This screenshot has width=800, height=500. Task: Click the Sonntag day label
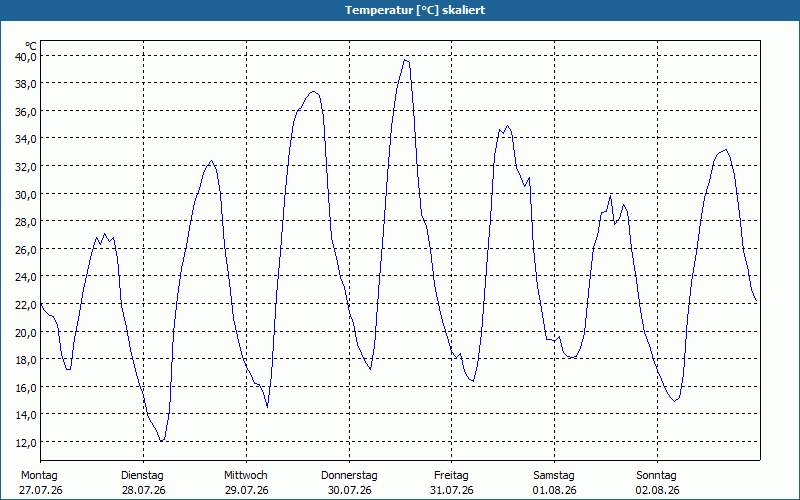[656, 476]
